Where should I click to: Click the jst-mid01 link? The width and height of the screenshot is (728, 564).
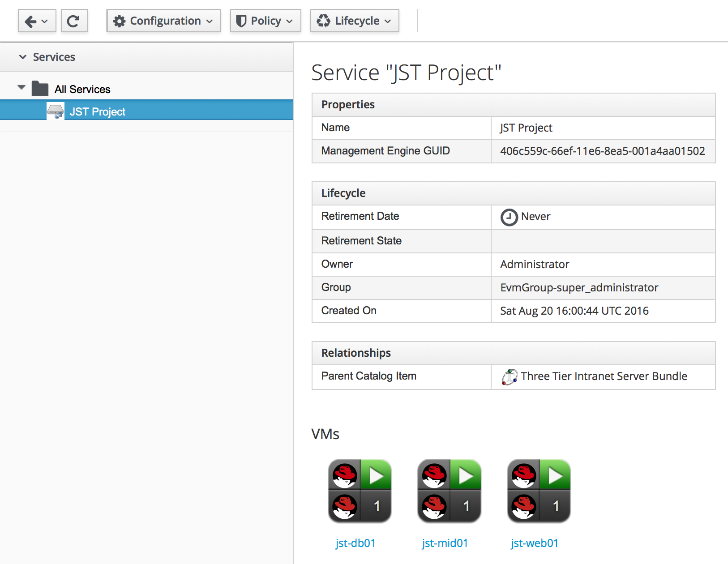coord(445,543)
